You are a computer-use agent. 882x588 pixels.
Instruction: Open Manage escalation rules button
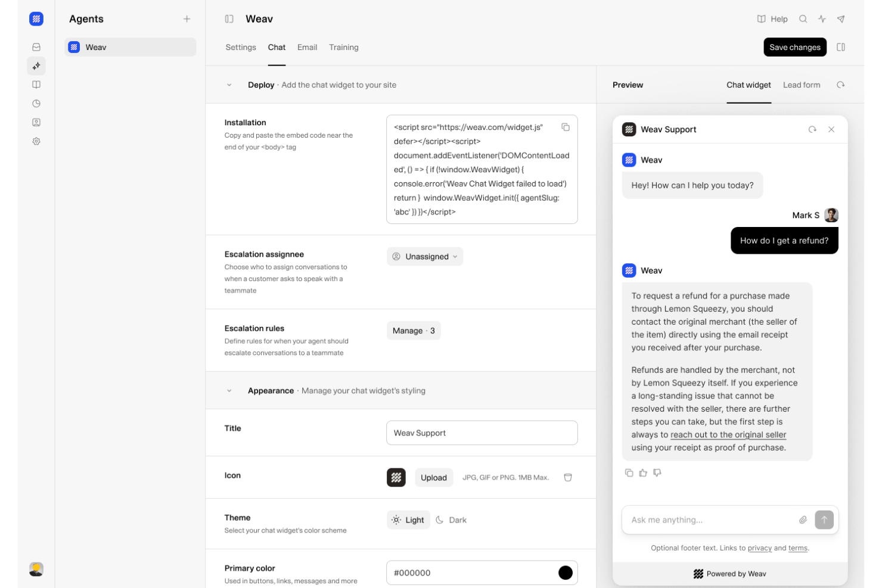click(x=414, y=331)
